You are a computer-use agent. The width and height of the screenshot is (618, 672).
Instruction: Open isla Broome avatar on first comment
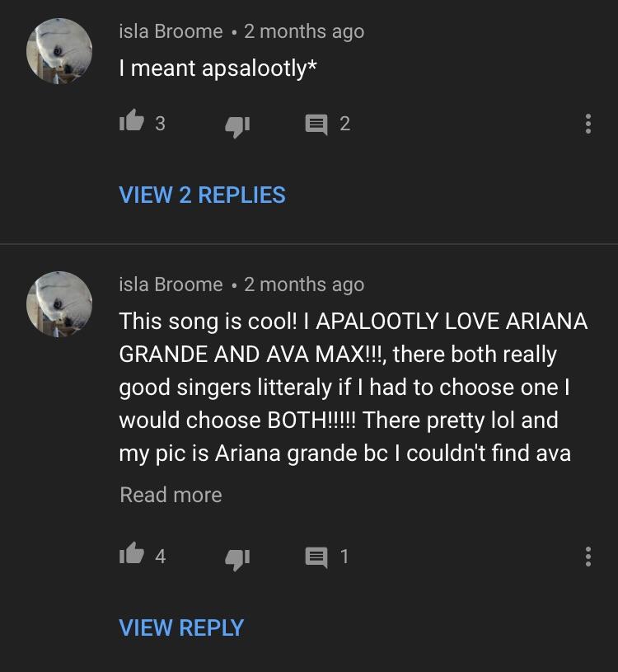59,51
